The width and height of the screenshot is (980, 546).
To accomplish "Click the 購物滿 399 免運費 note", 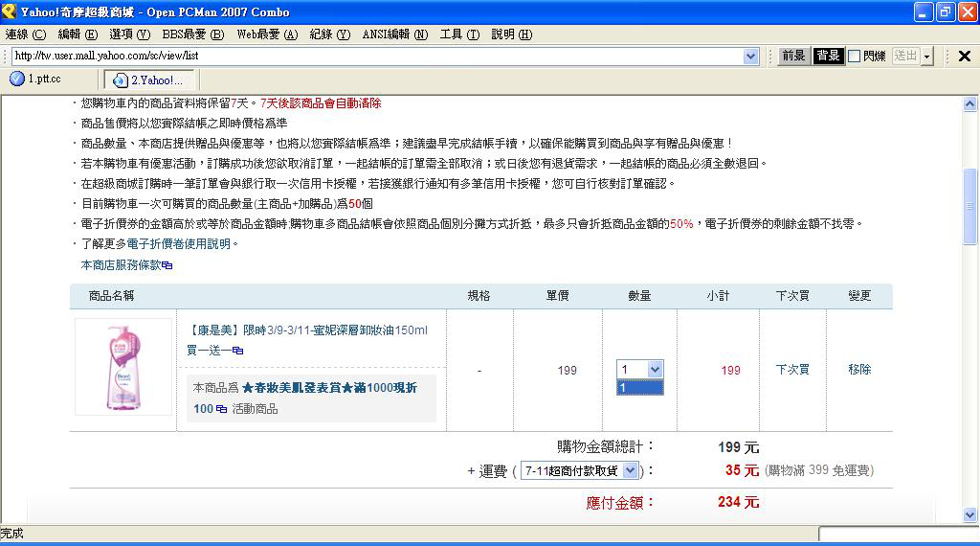I will (x=819, y=470).
